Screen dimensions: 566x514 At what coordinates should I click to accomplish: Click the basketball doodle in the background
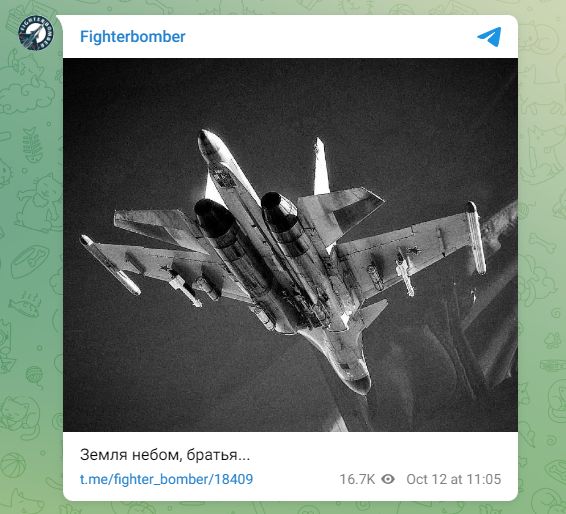(13, 466)
